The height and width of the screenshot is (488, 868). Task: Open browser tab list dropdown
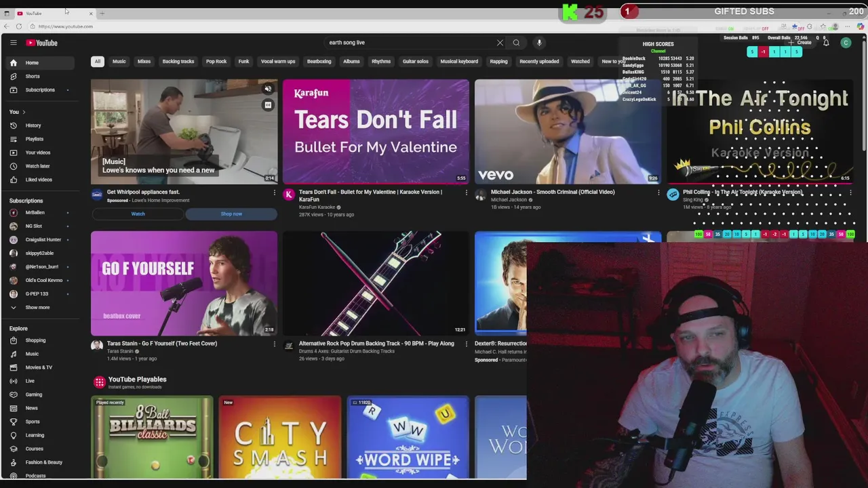pos(7,13)
